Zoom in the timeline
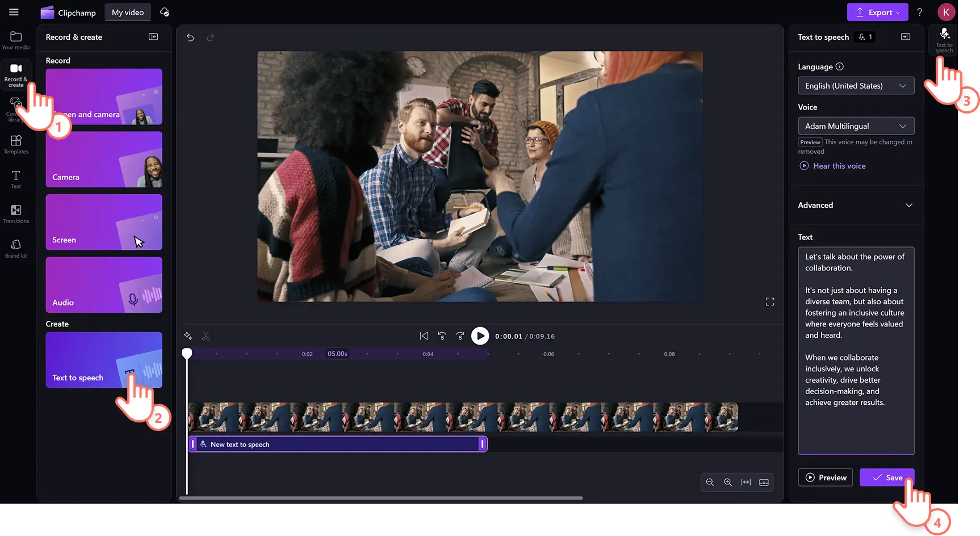 (728, 482)
